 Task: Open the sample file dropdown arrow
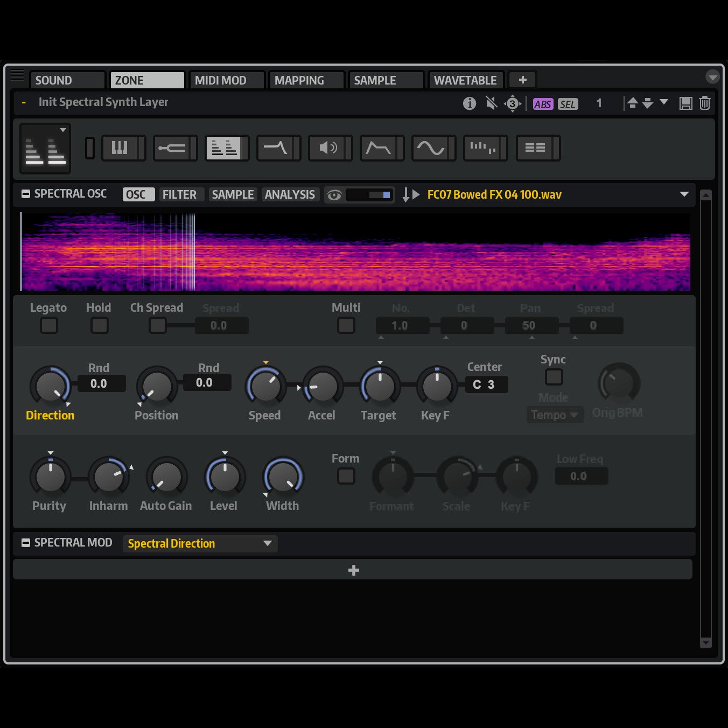point(684,194)
